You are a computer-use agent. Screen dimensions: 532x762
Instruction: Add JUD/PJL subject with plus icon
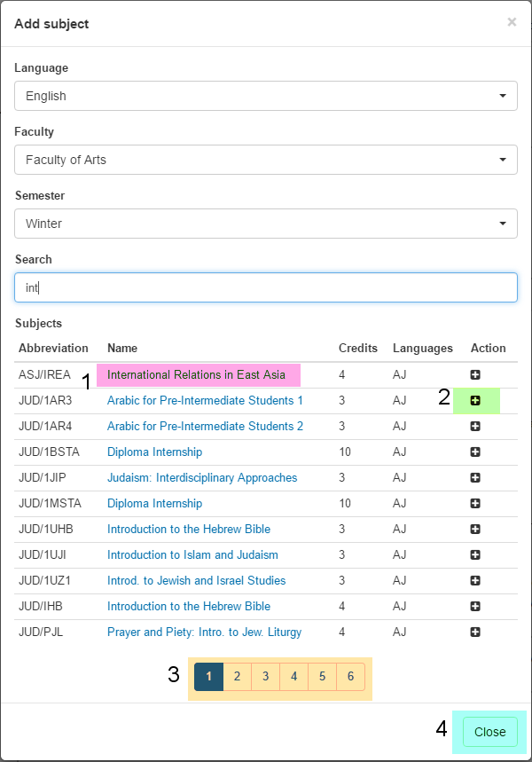pyautogui.click(x=475, y=632)
